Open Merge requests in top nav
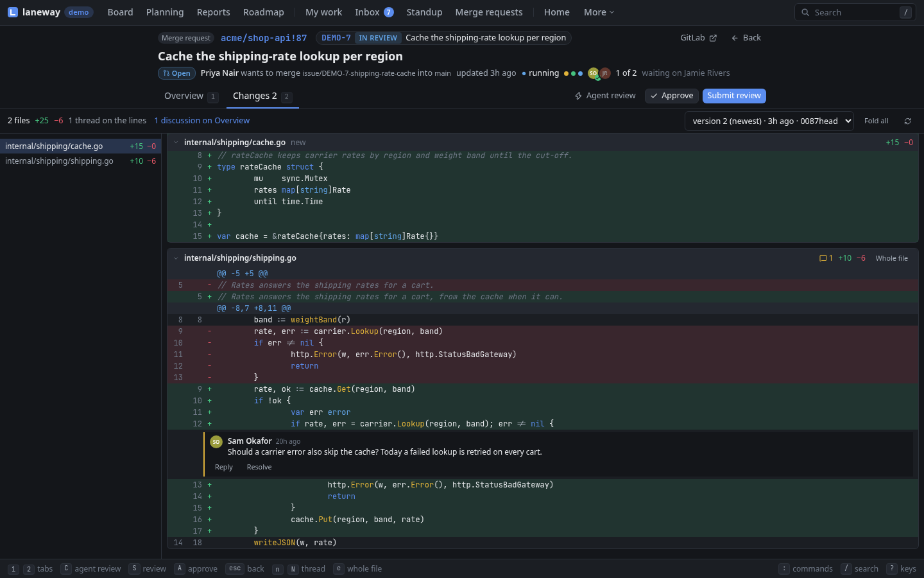The width and height of the screenshot is (924, 578). [489, 12]
